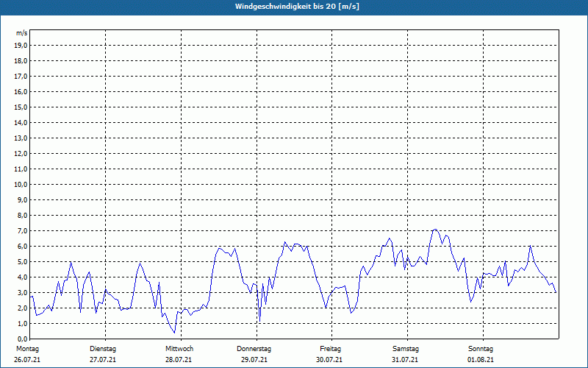588x368 pixels.
Task: Select the 8,0 axis value
Action: tap(22, 216)
